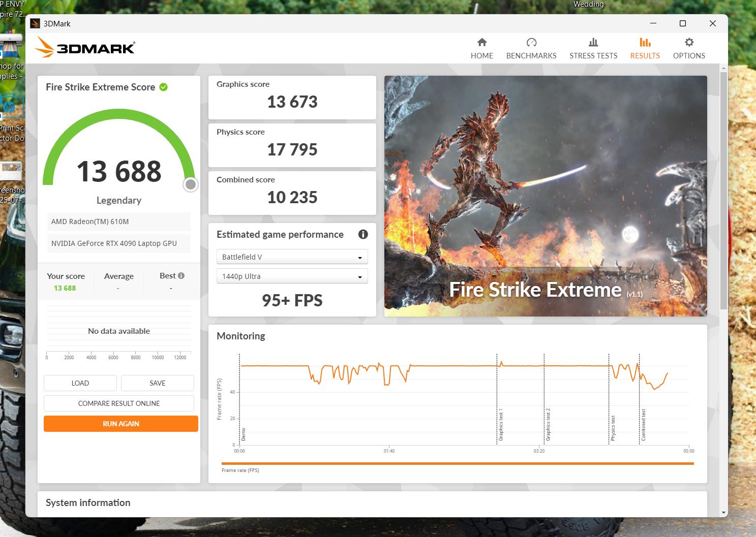Click the Physics score label
Image resolution: width=756 pixels, height=537 pixels.
(x=240, y=132)
